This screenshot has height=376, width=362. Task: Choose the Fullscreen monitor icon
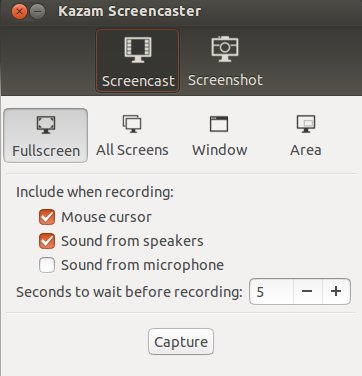(46, 125)
